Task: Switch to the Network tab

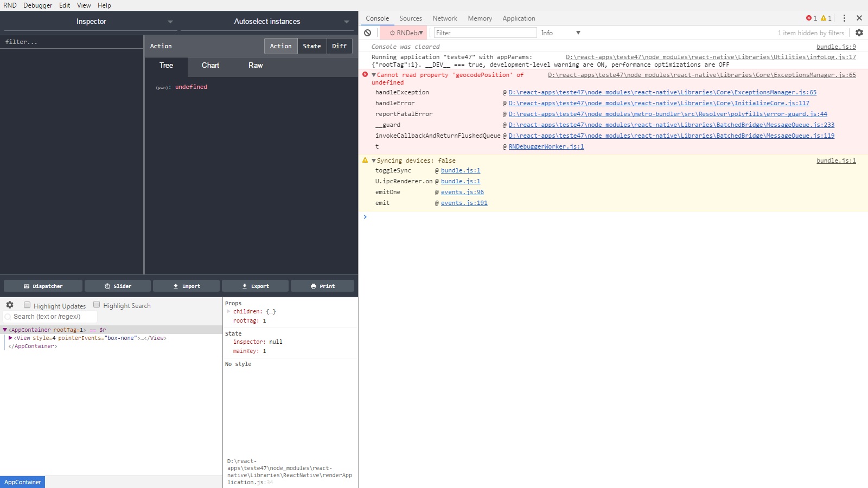Action: tap(444, 18)
